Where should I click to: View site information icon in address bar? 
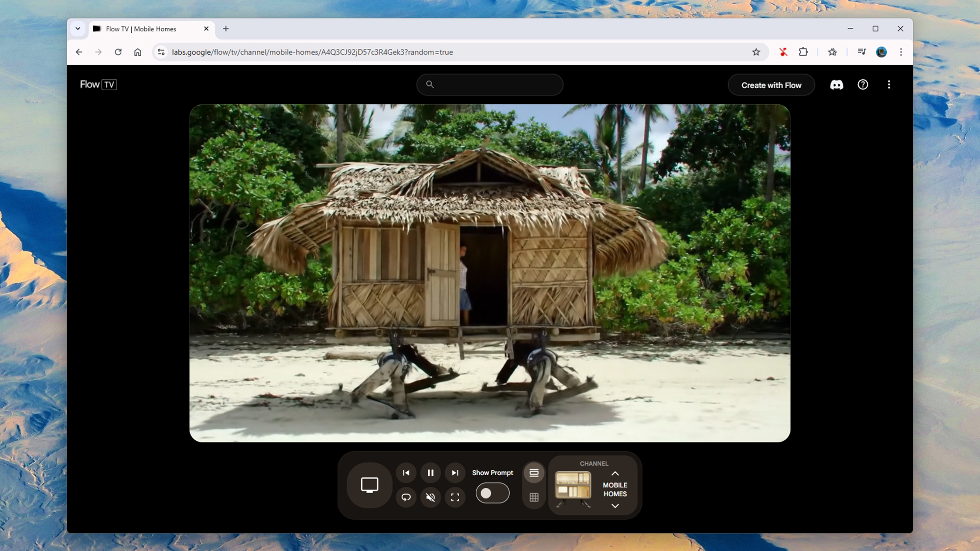(x=161, y=52)
